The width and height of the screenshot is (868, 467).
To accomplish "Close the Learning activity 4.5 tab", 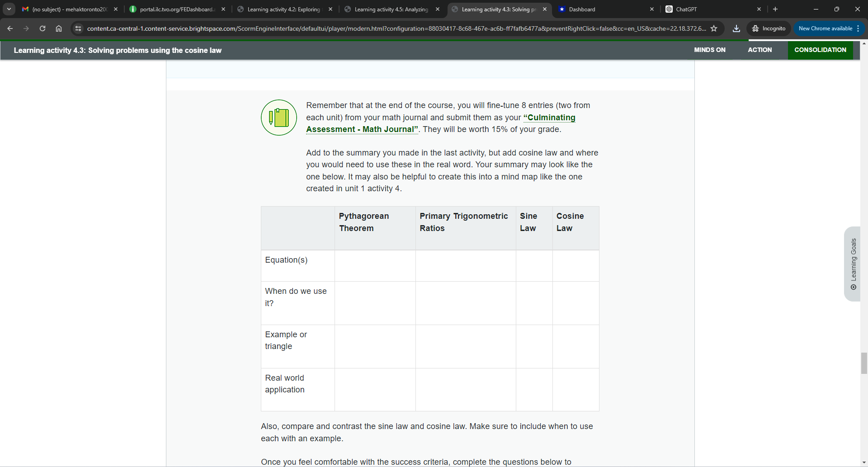I will tap(438, 9).
